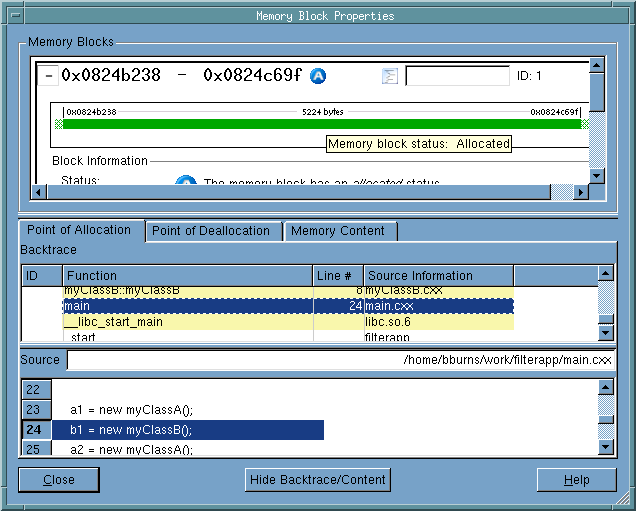Image resolution: width=636 pixels, height=511 pixels.
Task: Click the allocated status icon beside the address range
Action: point(318,76)
